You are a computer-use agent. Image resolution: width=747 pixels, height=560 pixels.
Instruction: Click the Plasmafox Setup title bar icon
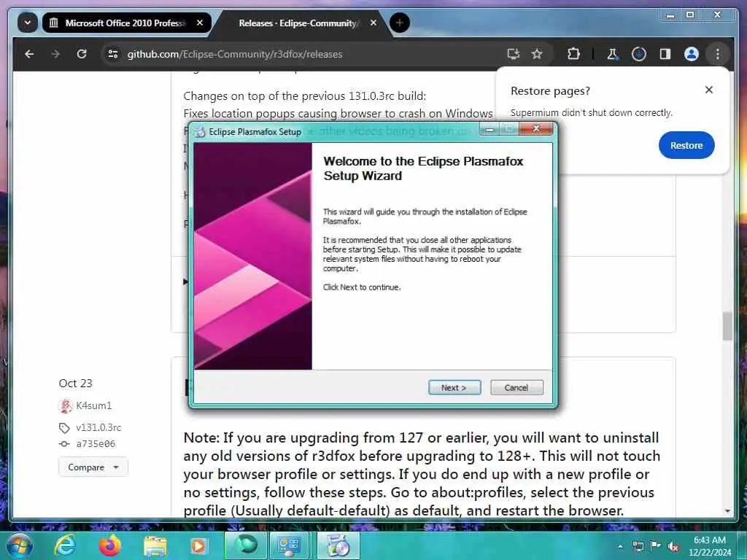tap(200, 132)
